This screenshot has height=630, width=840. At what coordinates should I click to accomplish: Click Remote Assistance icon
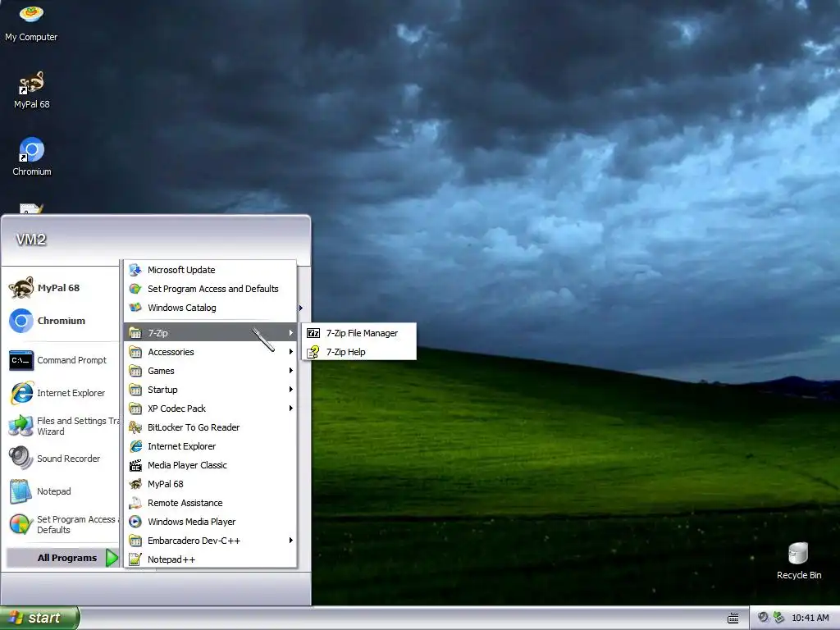point(135,503)
